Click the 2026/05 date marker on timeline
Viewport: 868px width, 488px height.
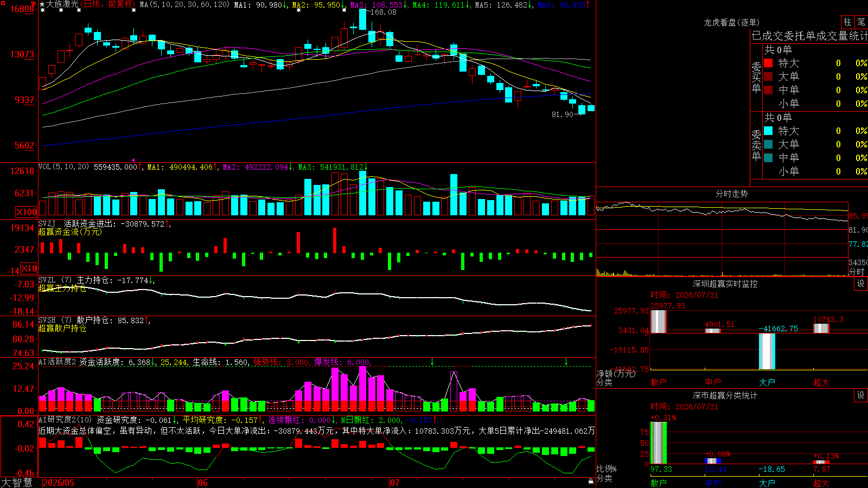(59, 483)
